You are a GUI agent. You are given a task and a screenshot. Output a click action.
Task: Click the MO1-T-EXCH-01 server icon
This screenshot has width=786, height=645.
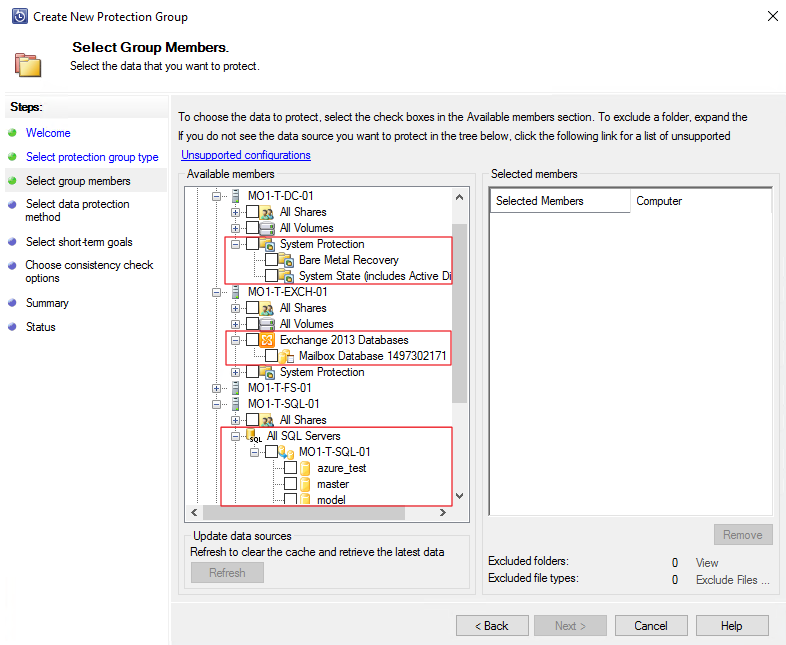tap(236, 292)
